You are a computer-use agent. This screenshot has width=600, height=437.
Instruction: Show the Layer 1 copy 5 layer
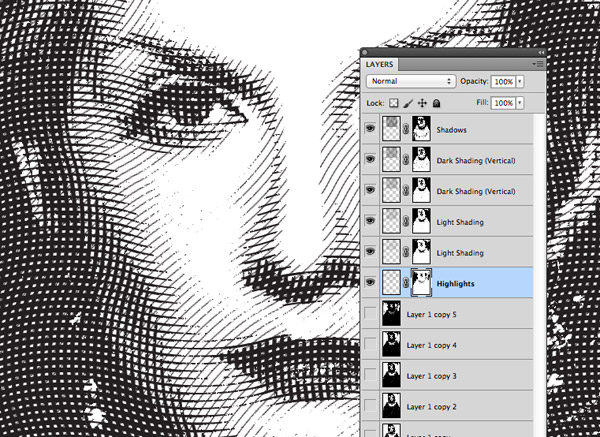pos(372,314)
